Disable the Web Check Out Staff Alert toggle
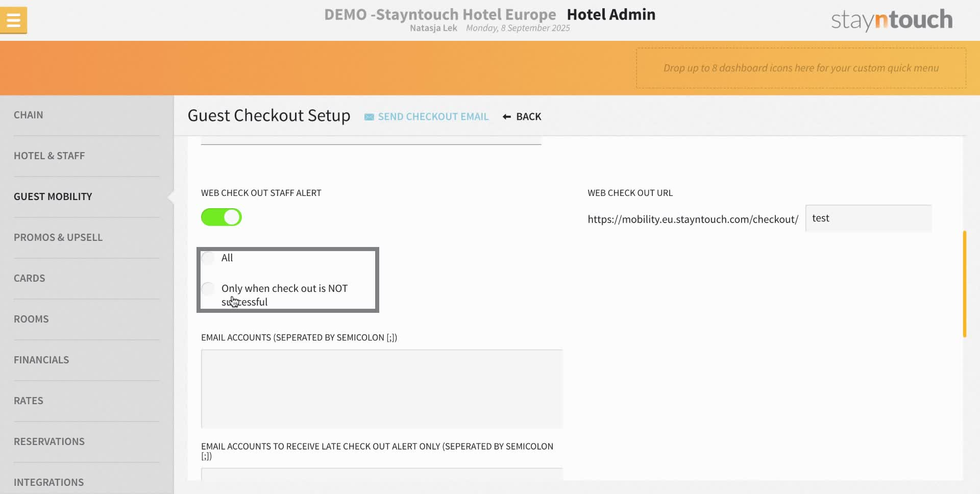Image resolution: width=980 pixels, height=494 pixels. point(221,217)
